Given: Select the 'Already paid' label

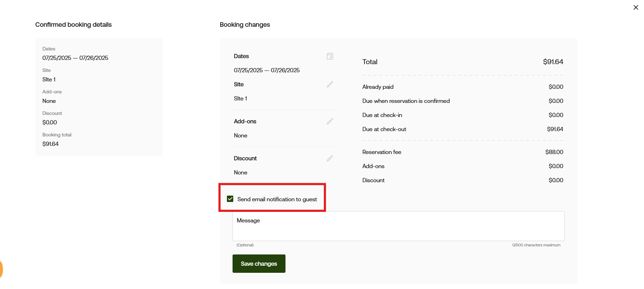Looking at the screenshot, I should pyautogui.click(x=378, y=87).
